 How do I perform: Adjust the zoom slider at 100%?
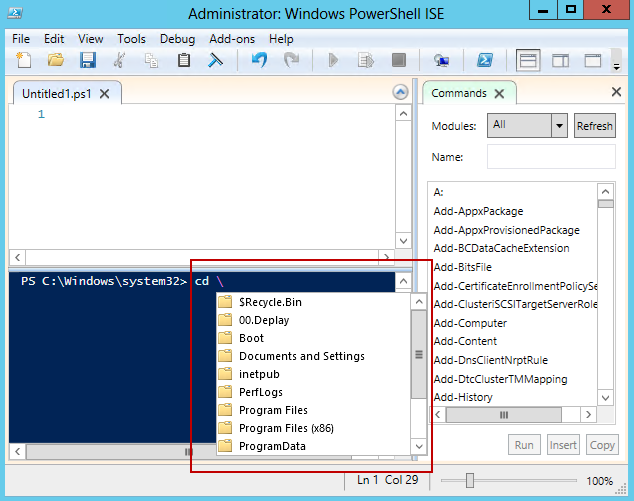pos(469,480)
